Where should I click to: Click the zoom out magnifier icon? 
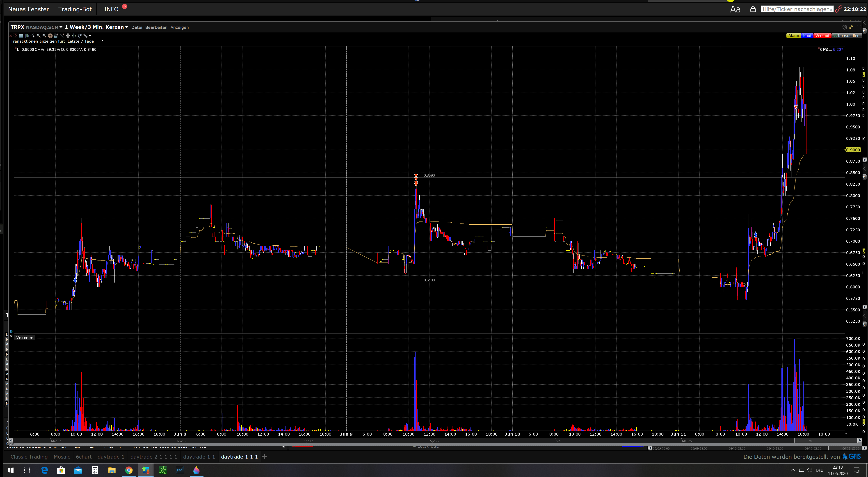(x=44, y=36)
